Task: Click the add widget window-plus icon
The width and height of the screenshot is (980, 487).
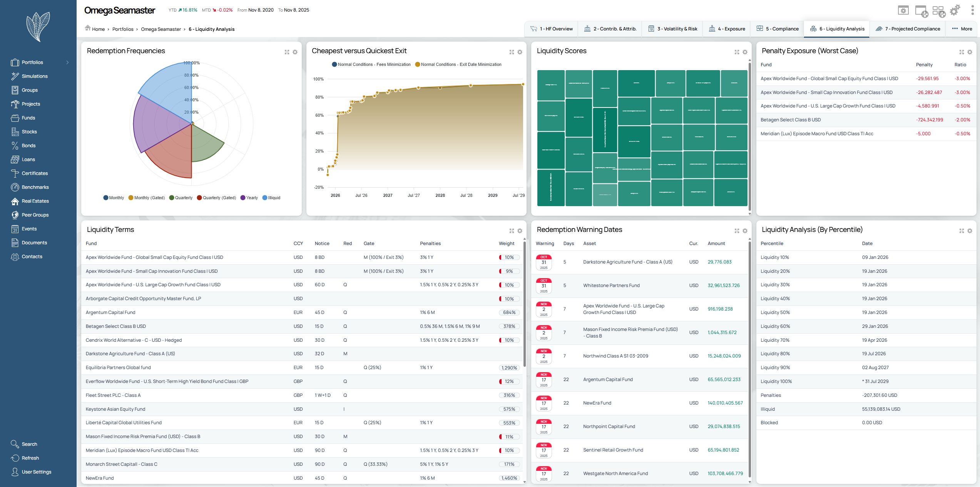Action: [x=921, y=11]
